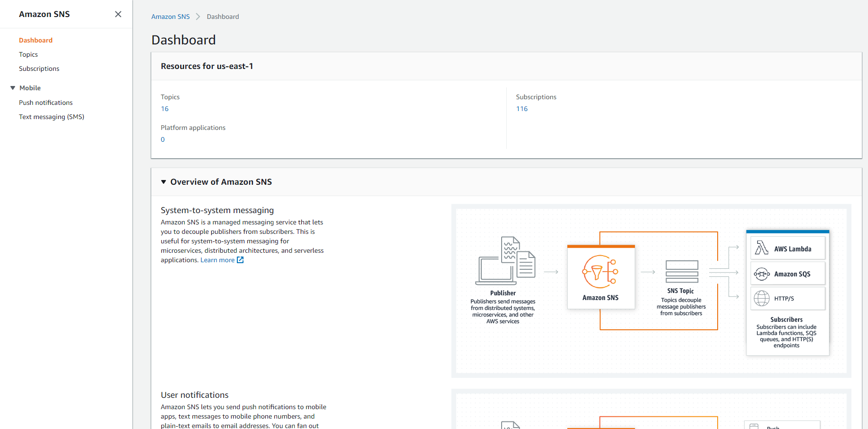Screen dimensions: 868x429
Task: Click the AWS Lambda label text
Action: (793, 249)
